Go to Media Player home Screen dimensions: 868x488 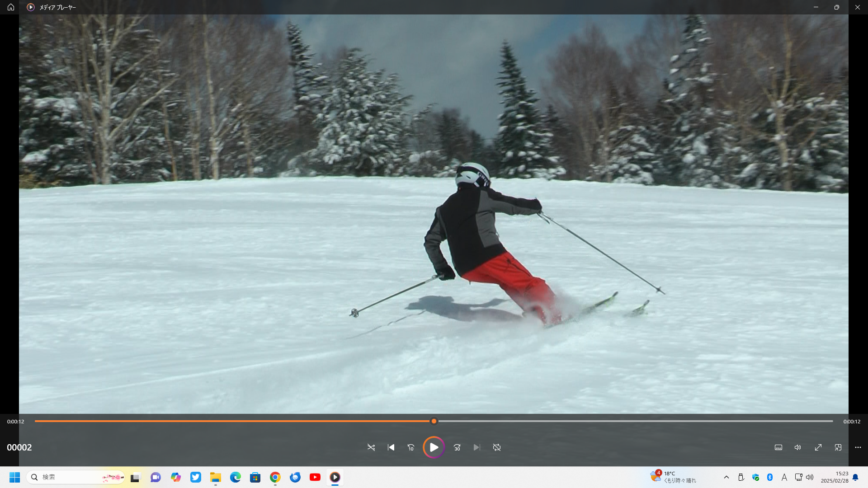[11, 7]
